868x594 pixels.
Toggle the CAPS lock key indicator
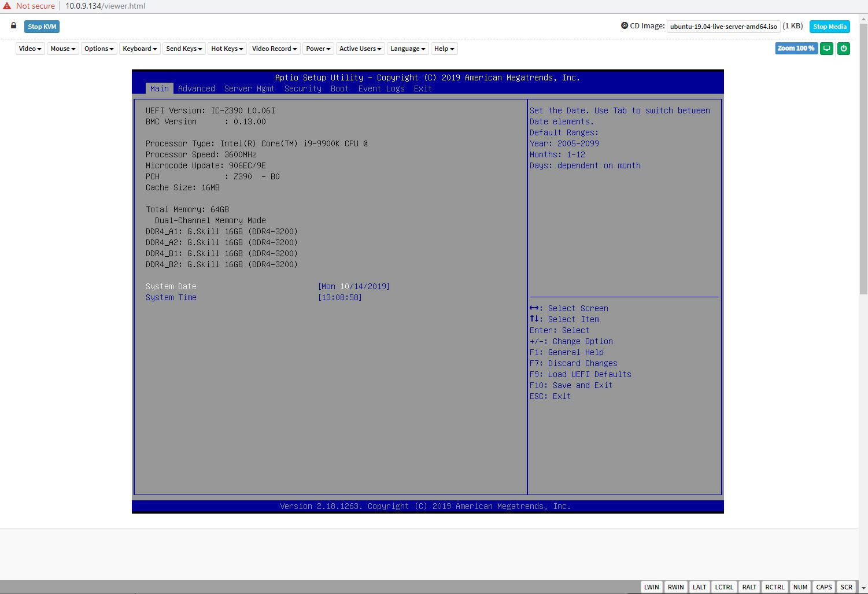824,587
